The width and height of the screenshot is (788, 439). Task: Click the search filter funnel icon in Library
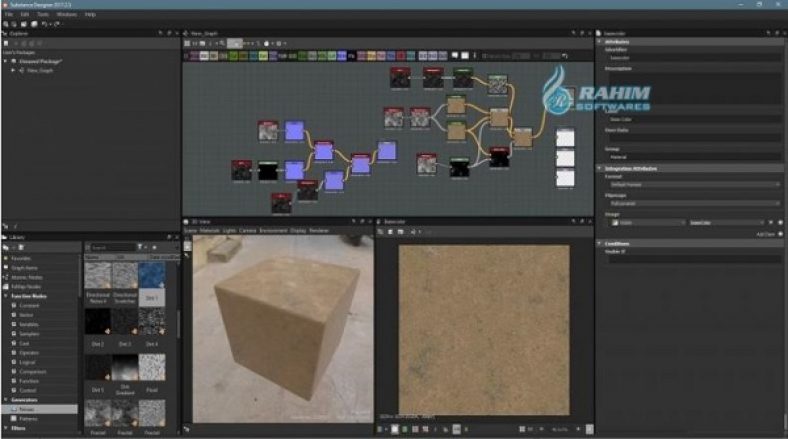tap(140, 246)
